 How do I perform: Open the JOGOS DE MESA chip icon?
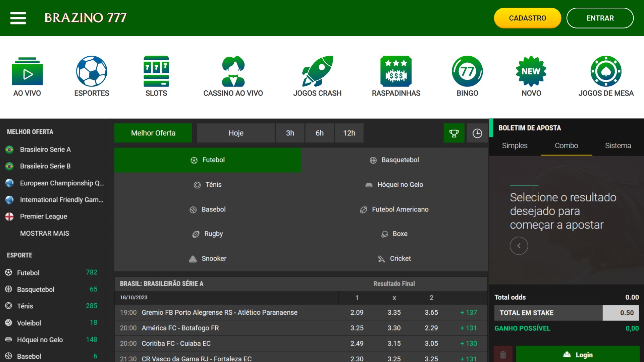tap(606, 71)
